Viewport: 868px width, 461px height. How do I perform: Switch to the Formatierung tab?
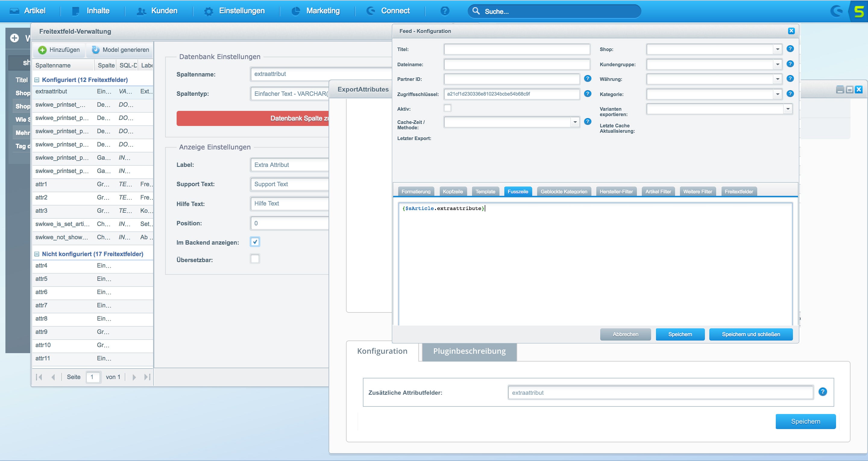(x=416, y=191)
